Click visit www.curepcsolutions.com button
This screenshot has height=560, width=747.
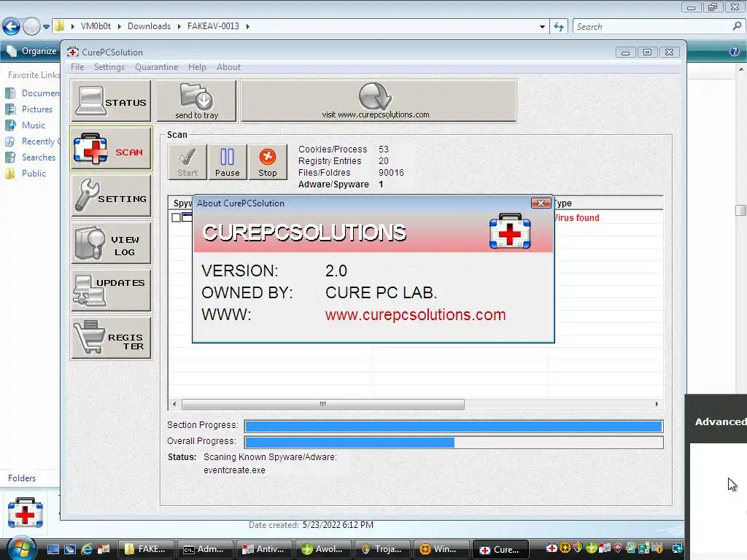(x=379, y=101)
